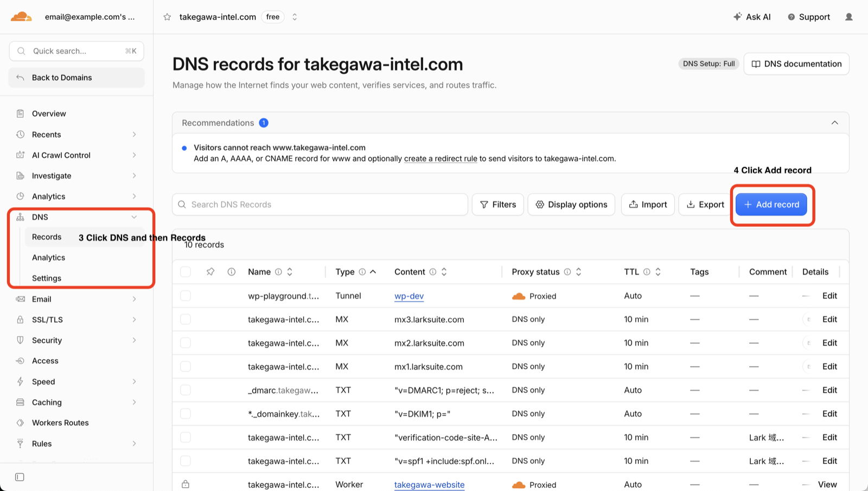Image resolution: width=868 pixels, height=491 pixels.
Task: Open the Filters button
Action: click(497, 205)
